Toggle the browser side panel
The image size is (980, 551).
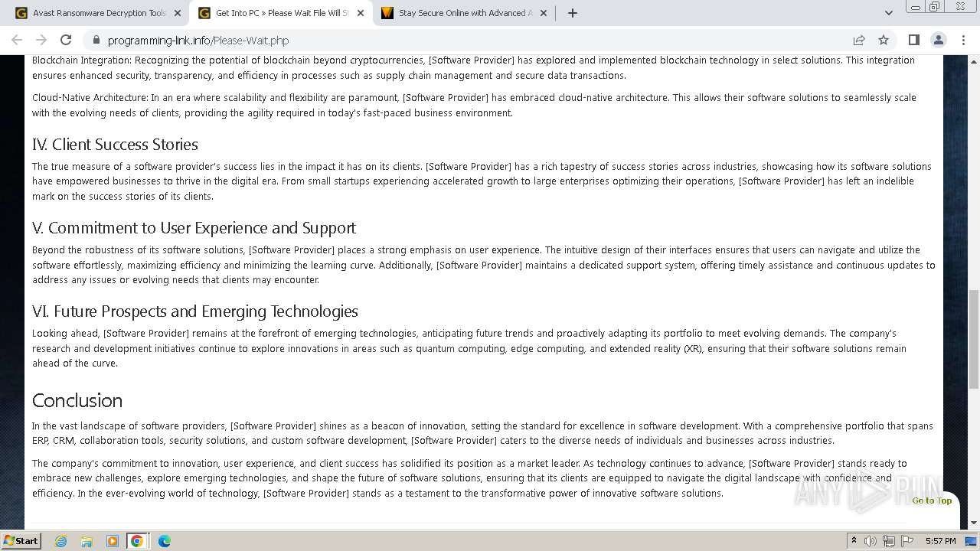(x=913, y=40)
